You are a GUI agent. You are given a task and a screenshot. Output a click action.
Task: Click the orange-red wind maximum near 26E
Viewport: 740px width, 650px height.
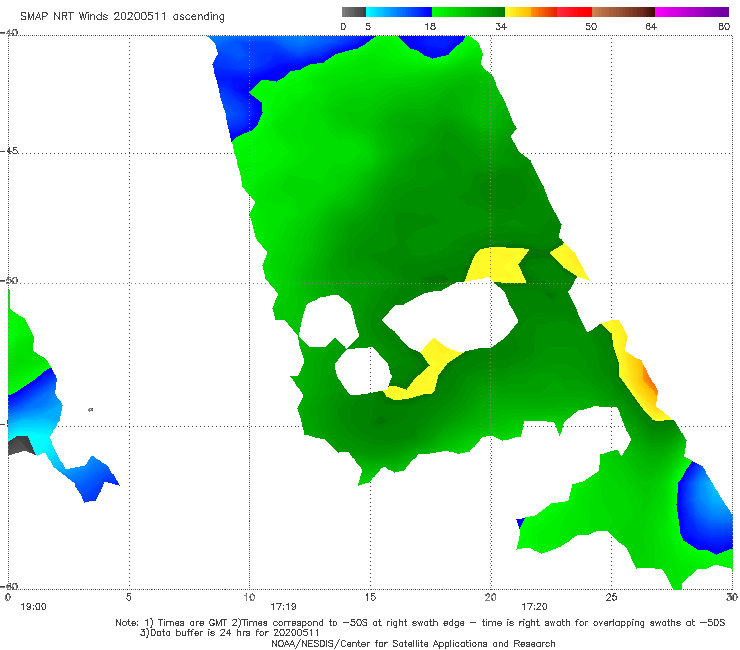pos(649,380)
